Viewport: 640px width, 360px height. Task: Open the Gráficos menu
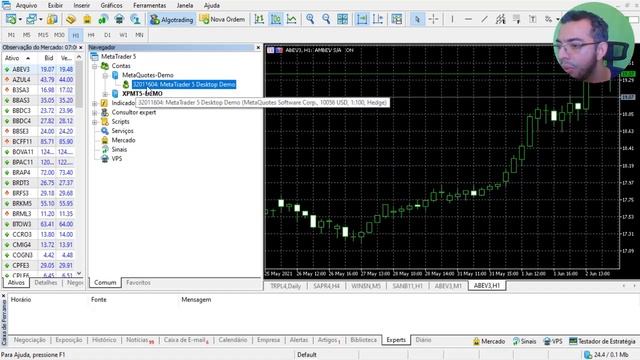click(x=111, y=6)
